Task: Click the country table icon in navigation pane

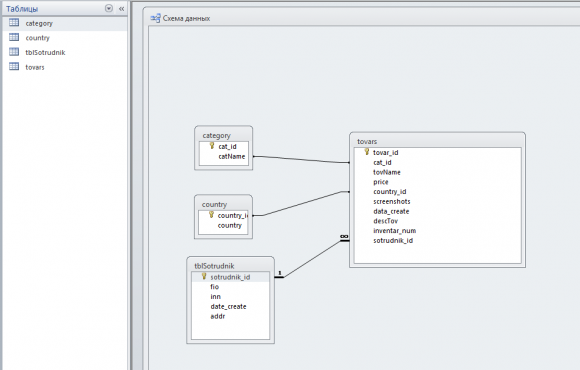Action: (x=14, y=37)
